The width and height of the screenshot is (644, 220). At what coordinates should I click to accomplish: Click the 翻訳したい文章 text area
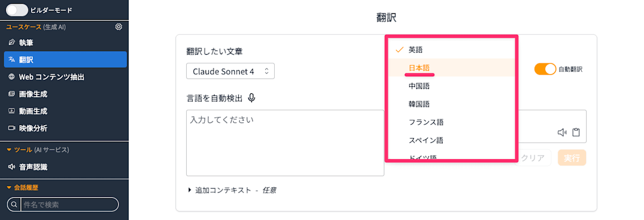(285, 143)
